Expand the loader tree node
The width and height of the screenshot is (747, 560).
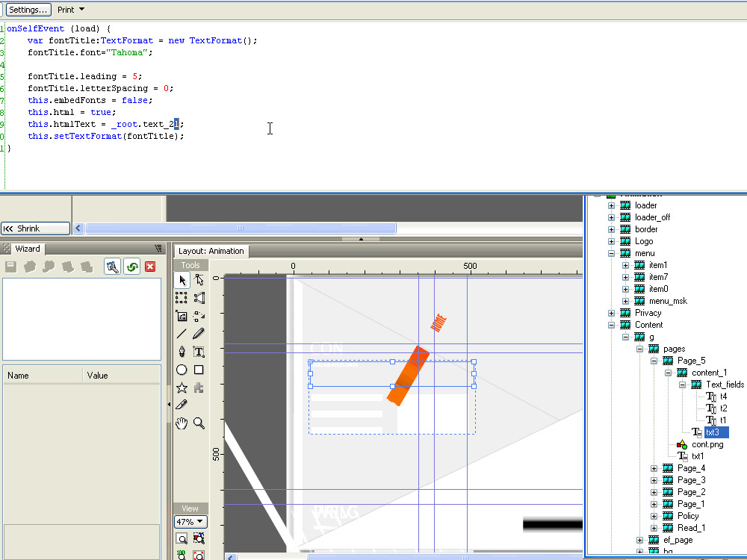[611, 205]
